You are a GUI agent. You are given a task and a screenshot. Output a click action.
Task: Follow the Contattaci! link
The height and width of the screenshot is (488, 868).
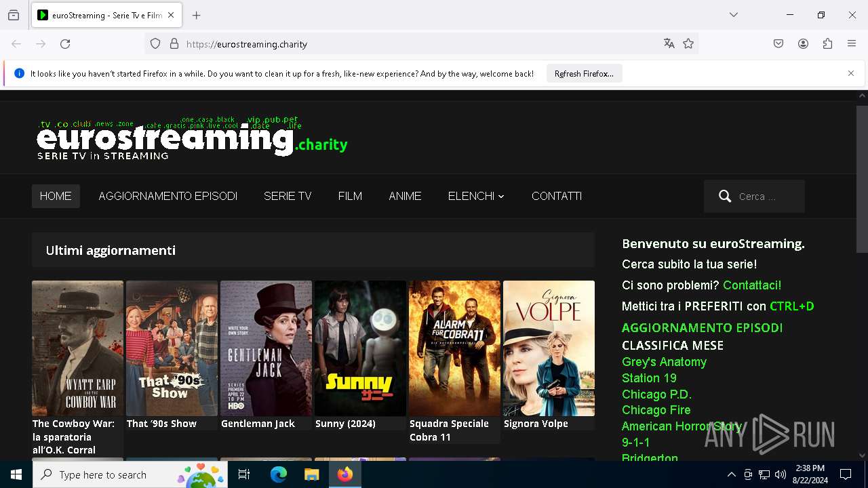[x=752, y=285]
